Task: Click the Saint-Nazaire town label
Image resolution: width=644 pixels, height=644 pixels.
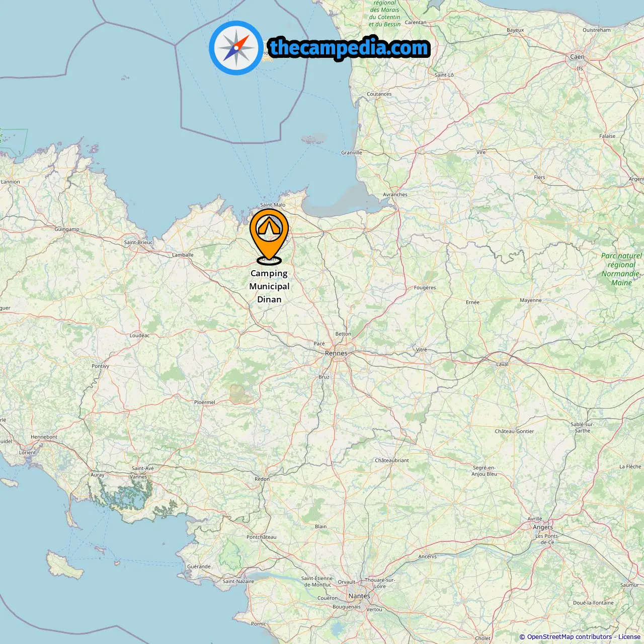Action: click(x=238, y=581)
